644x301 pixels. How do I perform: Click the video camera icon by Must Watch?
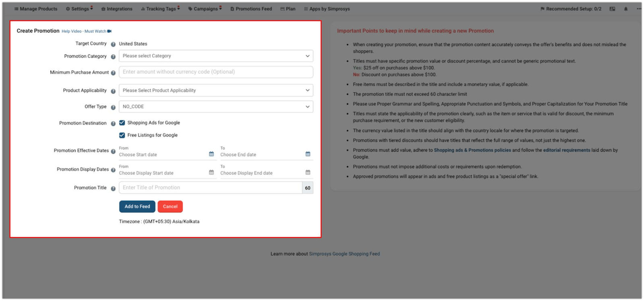109,31
